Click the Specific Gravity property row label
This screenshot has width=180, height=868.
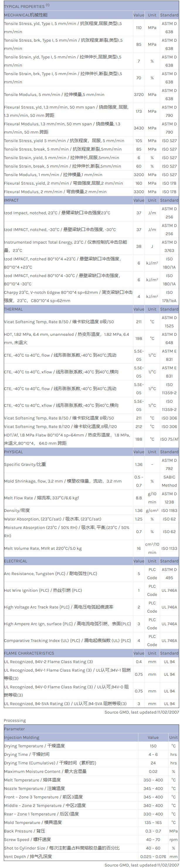[x=25, y=465]
